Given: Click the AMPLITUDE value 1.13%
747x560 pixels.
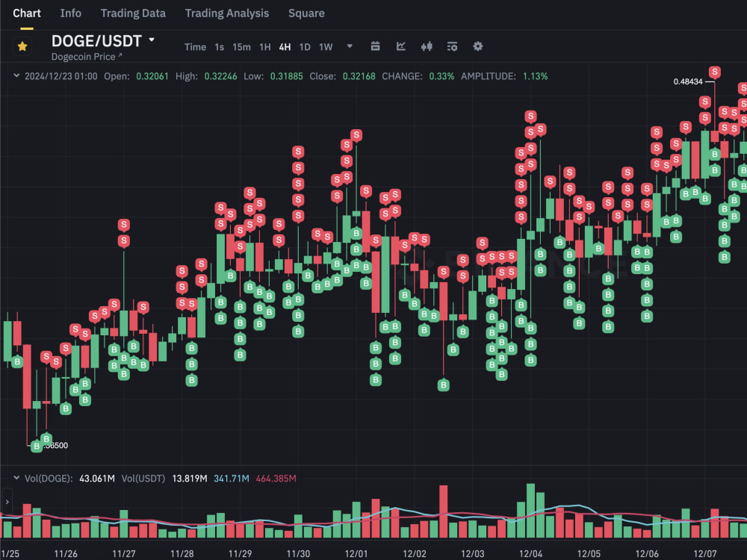Looking at the screenshot, I should click(x=535, y=76).
